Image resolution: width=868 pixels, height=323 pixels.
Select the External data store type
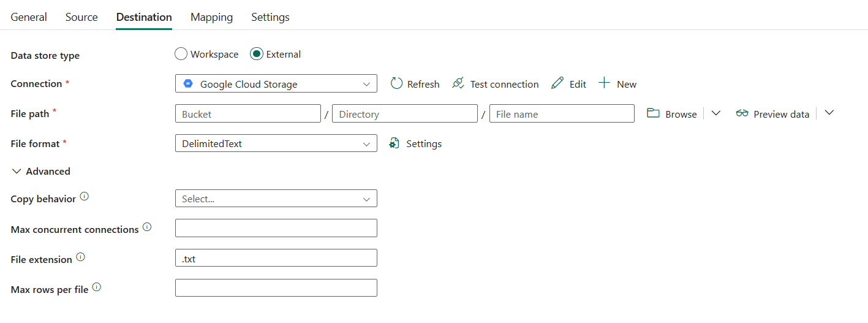257,54
